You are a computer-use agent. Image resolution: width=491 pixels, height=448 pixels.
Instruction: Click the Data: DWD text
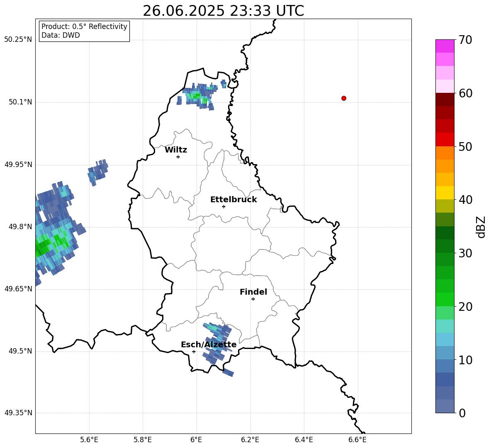[61, 35]
